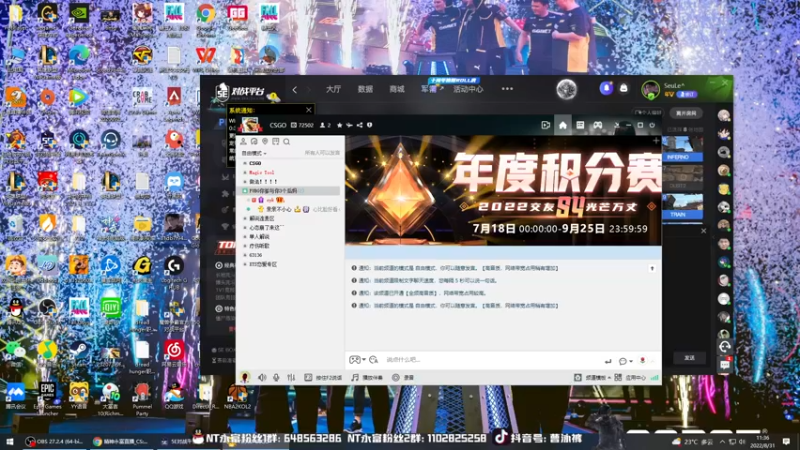
Task: Send message with the enter arrow icon
Action: pyautogui.click(x=608, y=361)
